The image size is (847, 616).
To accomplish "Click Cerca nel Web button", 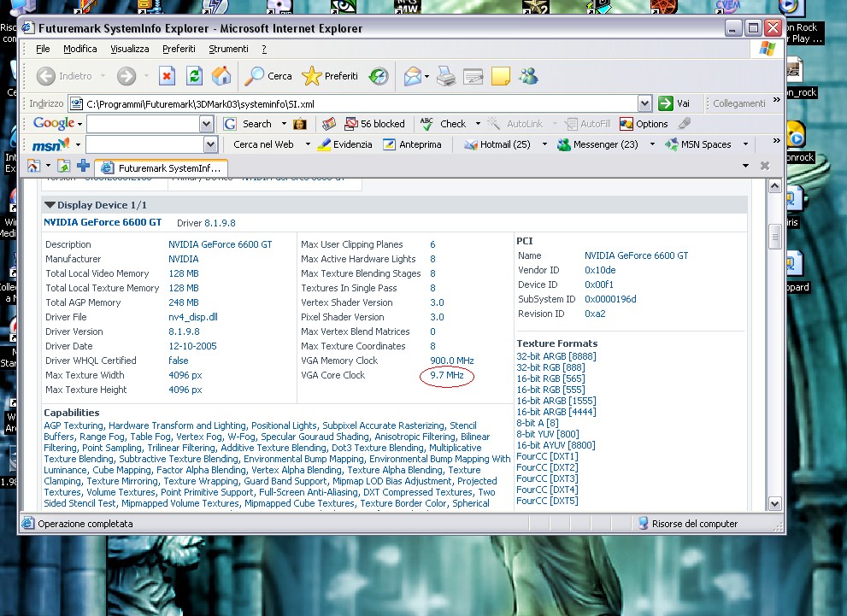I will [x=263, y=144].
